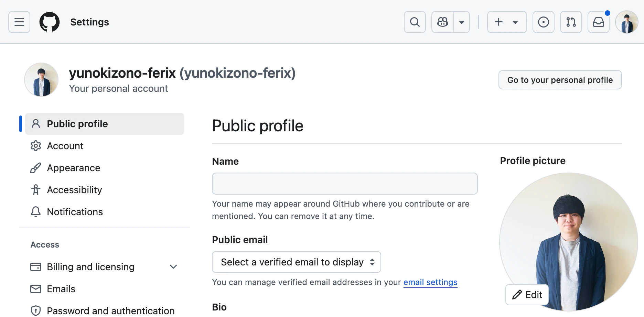Launch Copilot chat icon
Image resolution: width=644 pixels, height=317 pixels.
443,22
